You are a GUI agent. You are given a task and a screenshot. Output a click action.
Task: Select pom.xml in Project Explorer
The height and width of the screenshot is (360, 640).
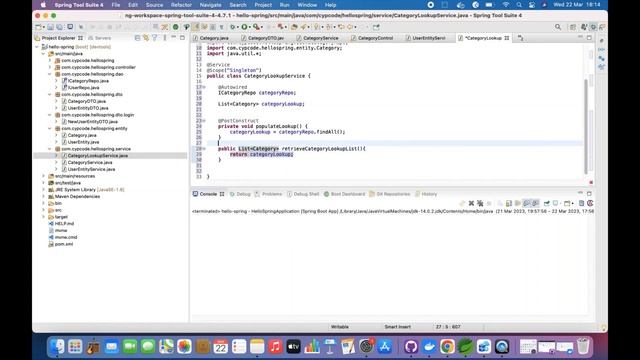click(64, 244)
